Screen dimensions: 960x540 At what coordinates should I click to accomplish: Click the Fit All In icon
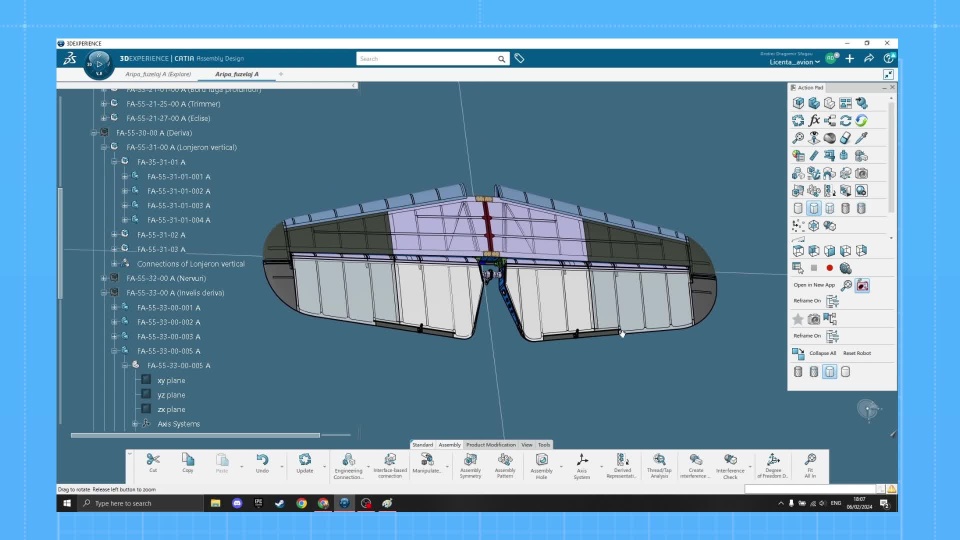[x=810, y=460]
